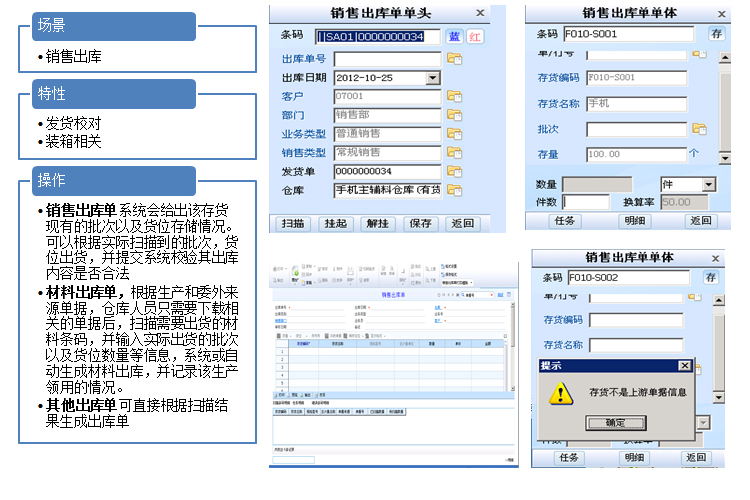Open lookup folder icon for 部门 field

[454, 115]
